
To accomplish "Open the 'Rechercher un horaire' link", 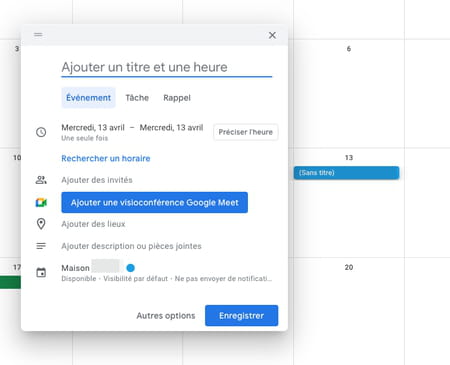I will click(106, 158).
